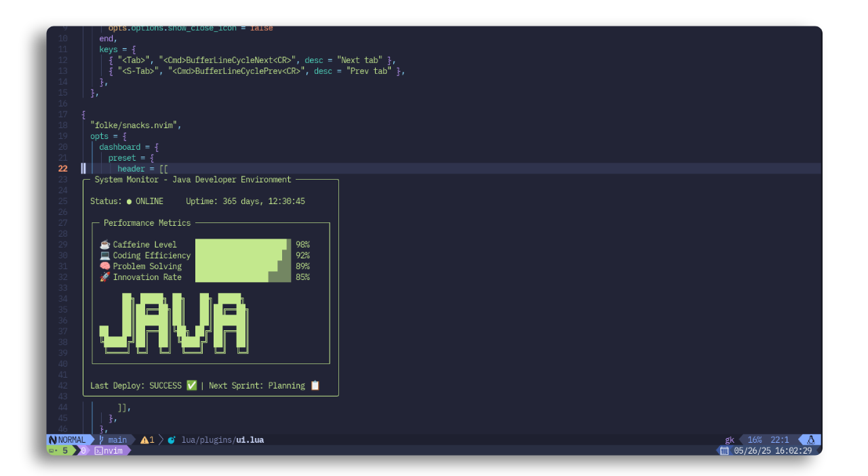Click the main branch name
The height and width of the screenshot is (476, 868).
(x=117, y=440)
